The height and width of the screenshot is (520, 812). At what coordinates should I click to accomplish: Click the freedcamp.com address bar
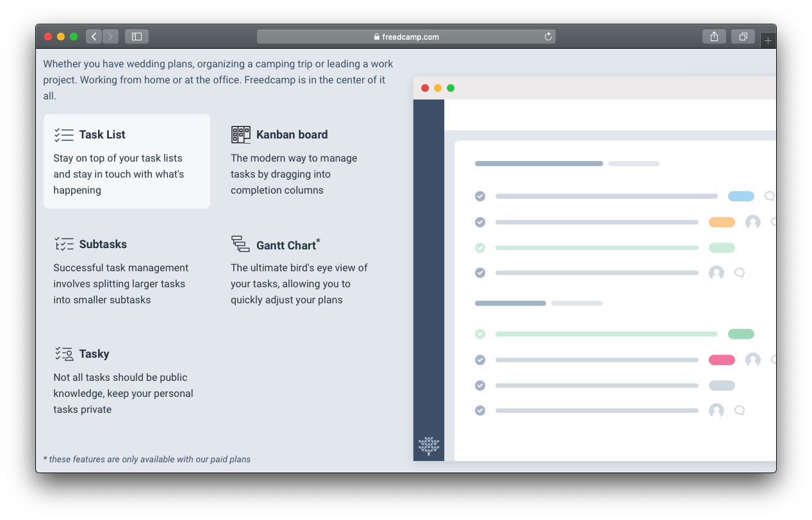click(406, 37)
